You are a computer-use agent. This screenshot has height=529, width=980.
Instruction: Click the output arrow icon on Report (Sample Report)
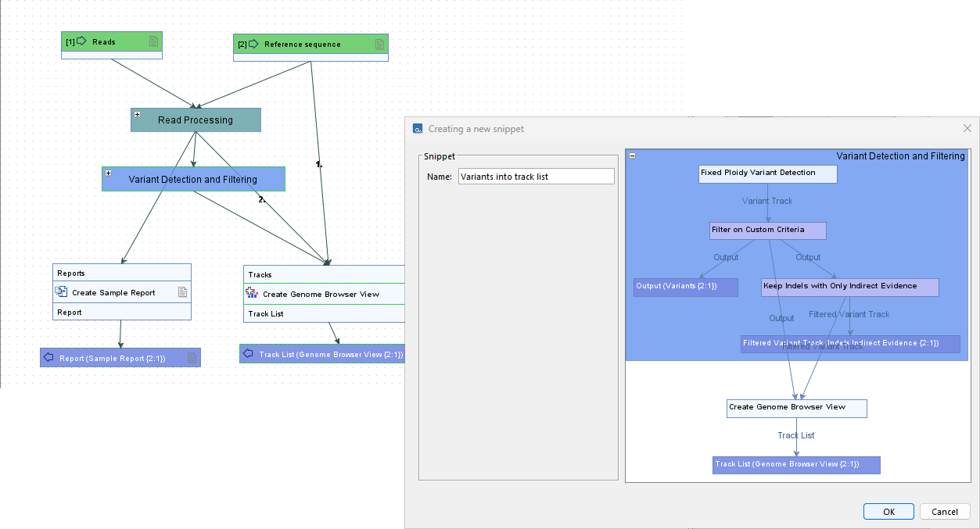tap(48, 357)
